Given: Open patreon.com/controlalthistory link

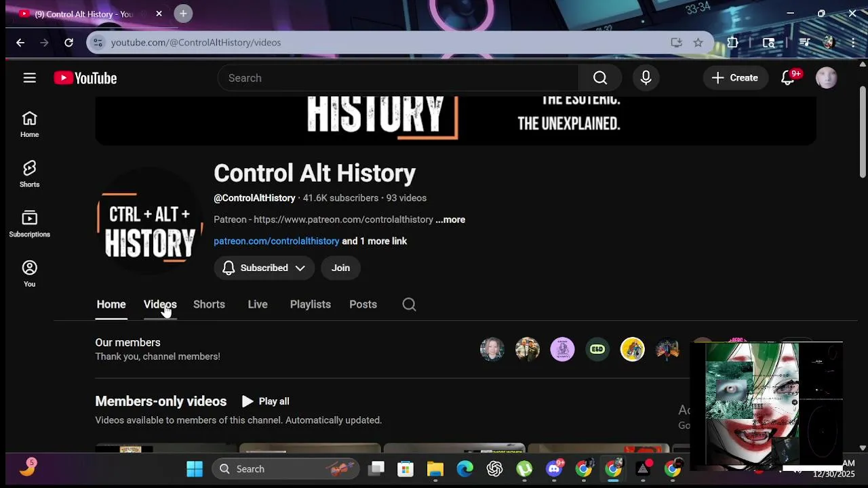Looking at the screenshot, I should pos(277,241).
